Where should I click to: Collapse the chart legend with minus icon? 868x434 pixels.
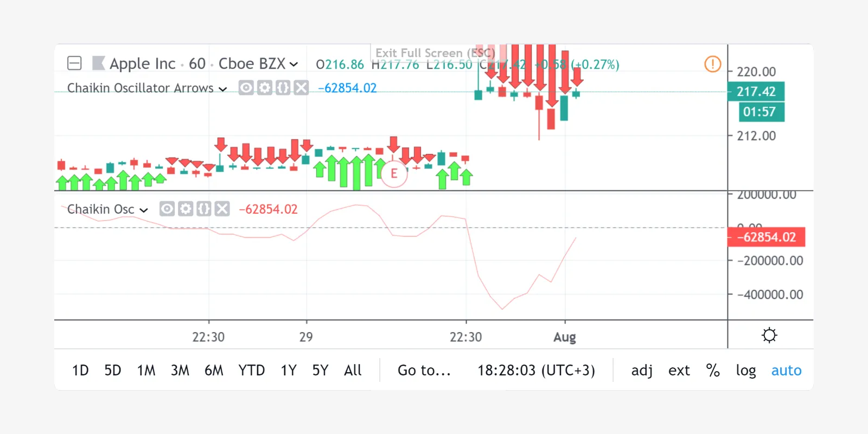click(x=74, y=63)
